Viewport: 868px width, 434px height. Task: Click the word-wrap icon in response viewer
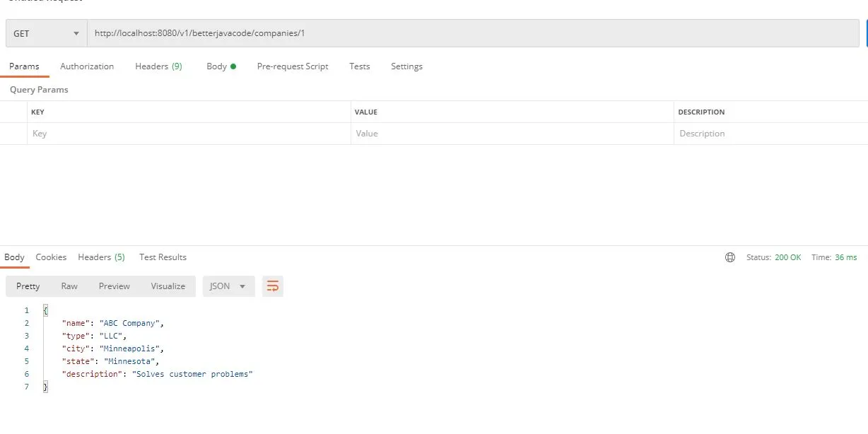point(273,286)
